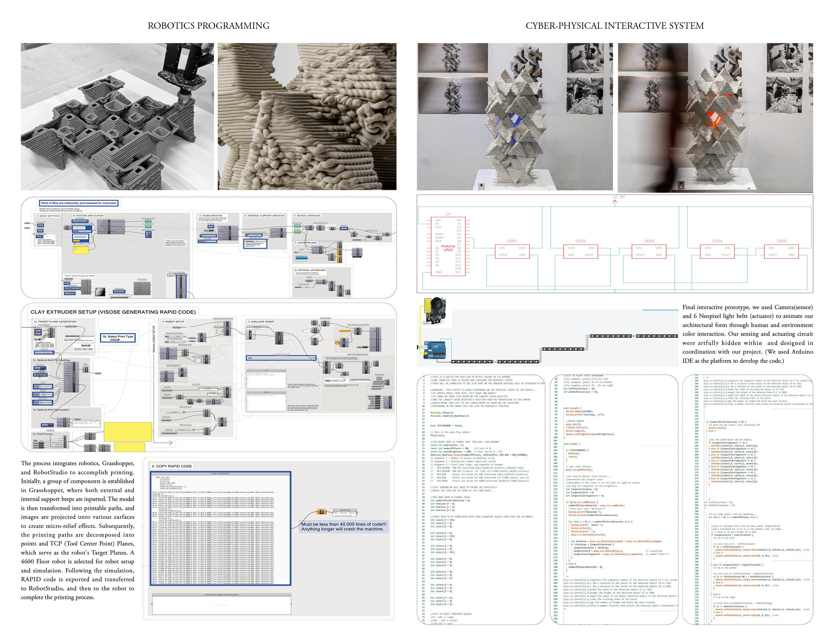Click the 'Items in Blue are noteworthy' note
Viewport: 834px width, 644px height.
click(x=79, y=203)
